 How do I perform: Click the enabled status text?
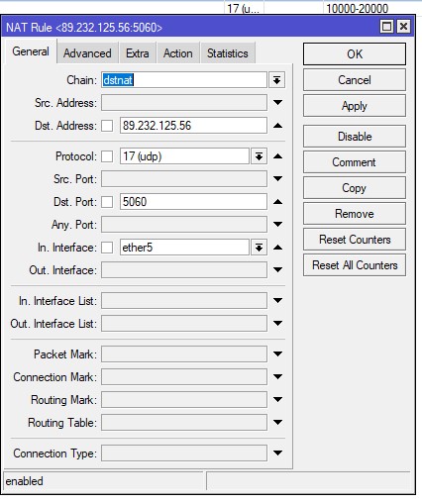tap(24, 481)
